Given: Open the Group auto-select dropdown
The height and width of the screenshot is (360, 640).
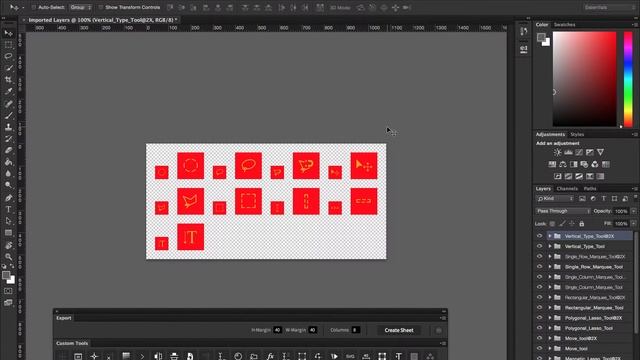Looking at the screenshot, I should point(80,7).
